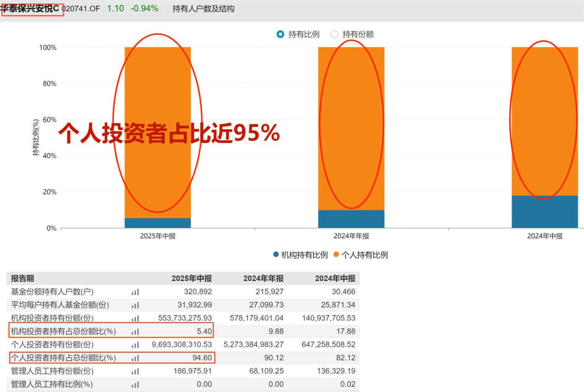Click chart icon for 基金份额持有人户数 row
Viewport: 584px width, 392px height.
click(x=135, y=292)
